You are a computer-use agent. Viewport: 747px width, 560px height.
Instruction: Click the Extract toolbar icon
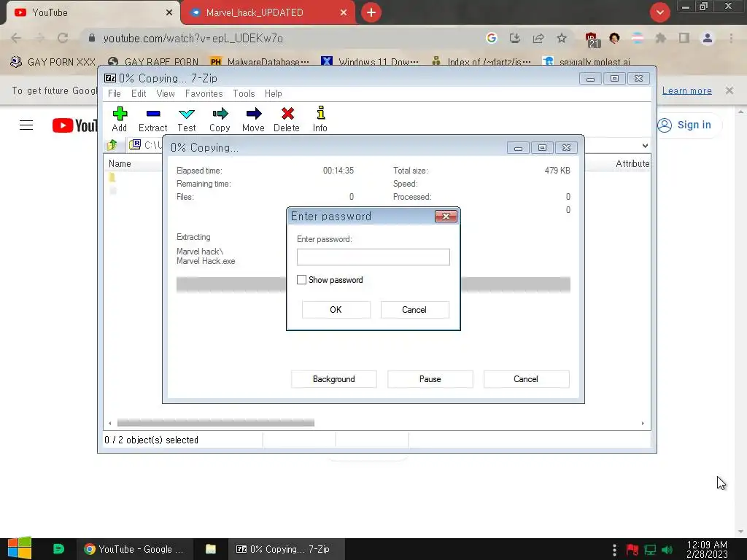coord(153,119)
